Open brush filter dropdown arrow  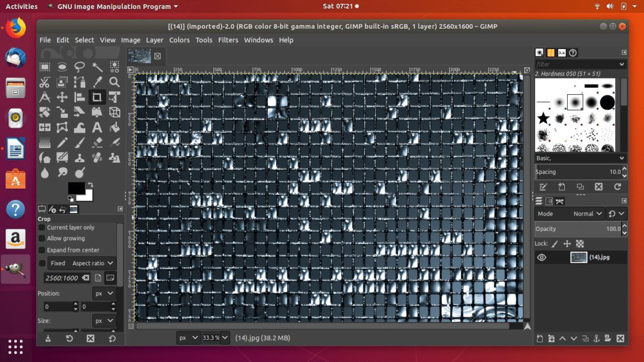622,64
